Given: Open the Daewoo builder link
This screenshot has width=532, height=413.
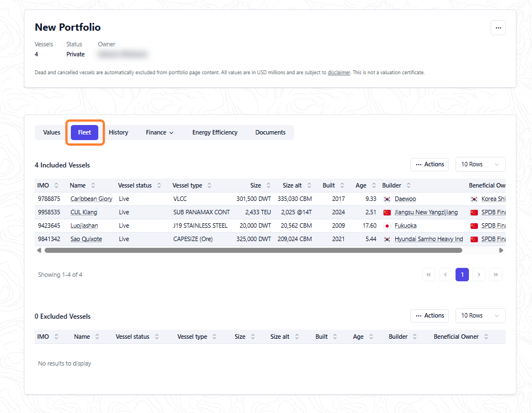Looking at the screenshot, I should [x=405, y=199].
